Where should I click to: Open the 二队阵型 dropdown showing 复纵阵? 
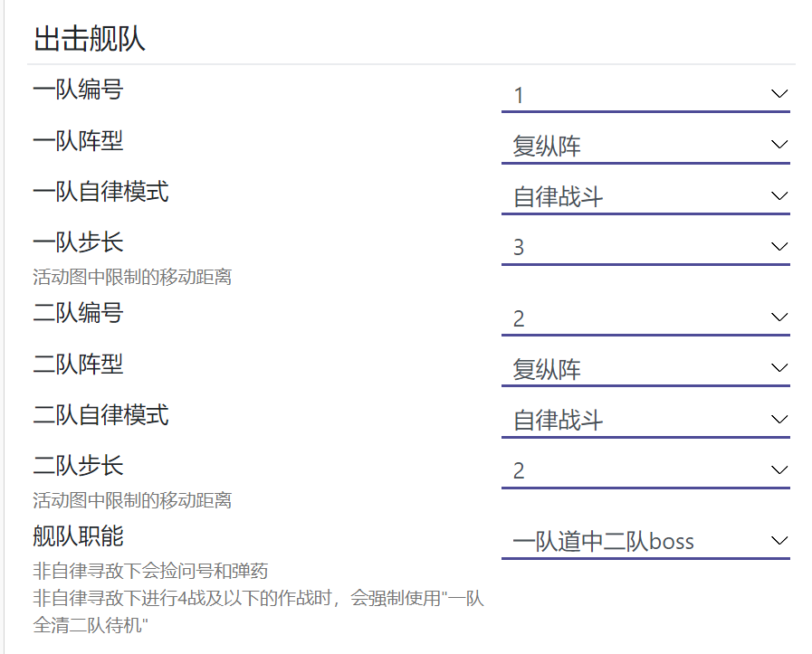(x=645, y=369)
